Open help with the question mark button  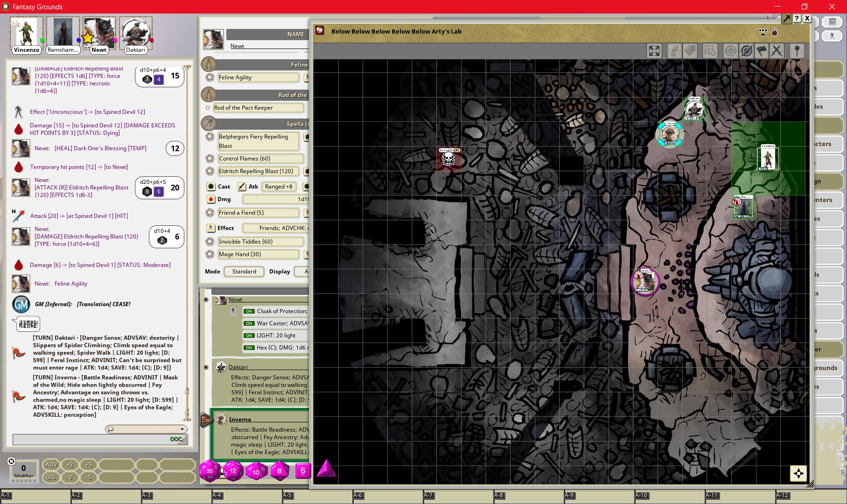click(x=797, y=19)
